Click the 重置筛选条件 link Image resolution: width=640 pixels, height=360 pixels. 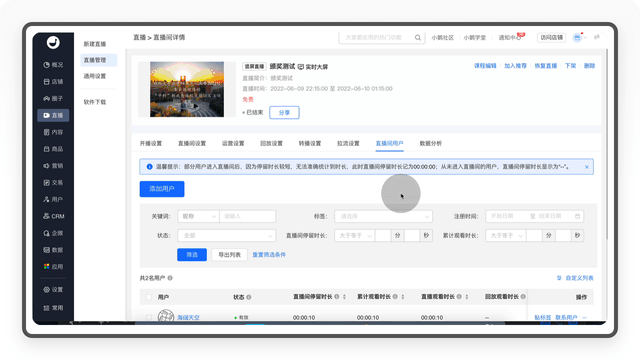tap(269, 255)
